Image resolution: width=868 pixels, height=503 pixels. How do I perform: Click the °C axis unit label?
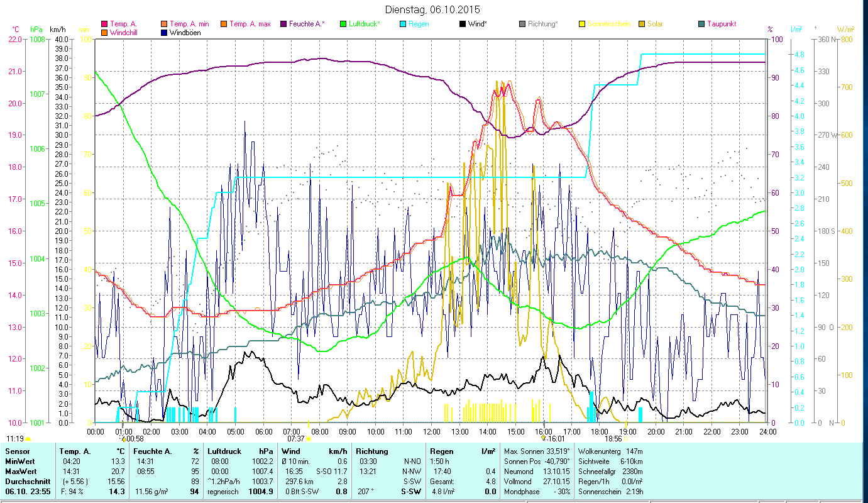16,30
